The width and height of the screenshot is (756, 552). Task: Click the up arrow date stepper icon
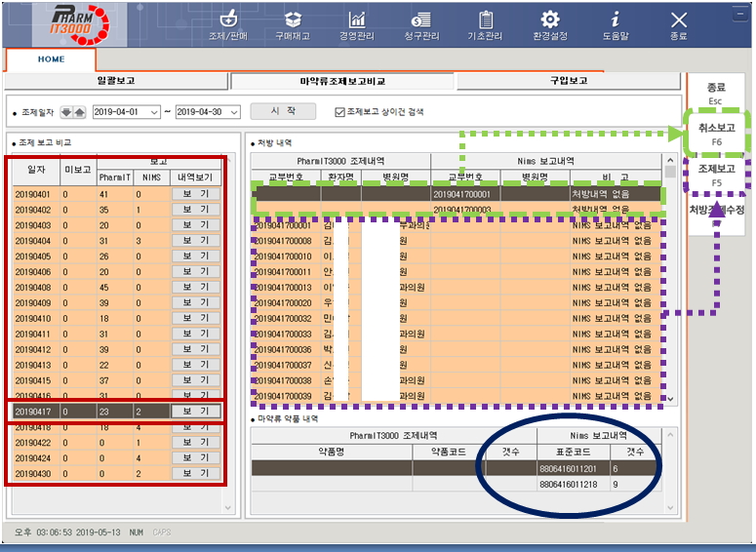[x=80, y=112]
